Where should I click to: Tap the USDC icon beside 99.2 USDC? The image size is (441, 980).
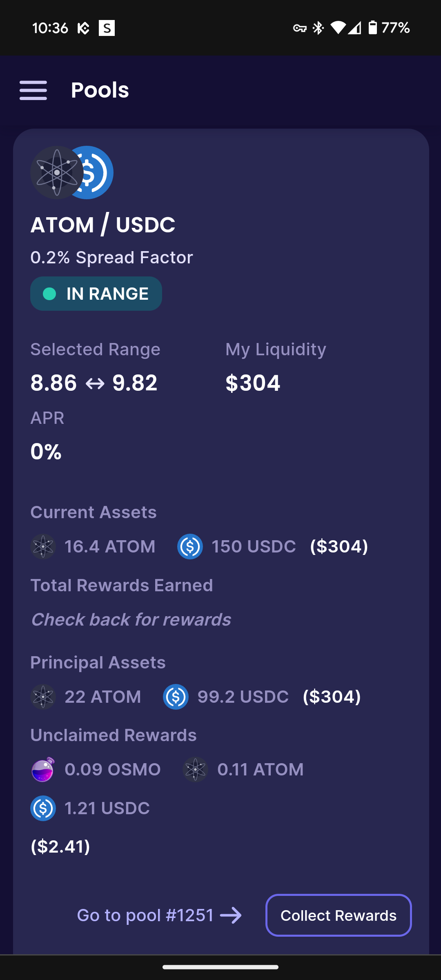176,697
